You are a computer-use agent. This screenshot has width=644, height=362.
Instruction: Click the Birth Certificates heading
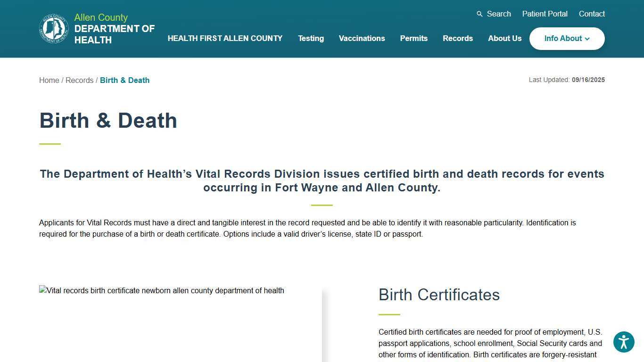(439, 295)
